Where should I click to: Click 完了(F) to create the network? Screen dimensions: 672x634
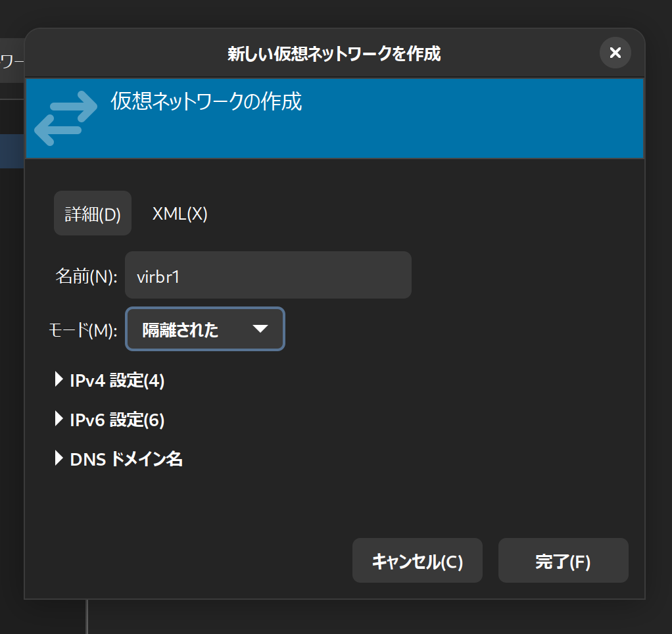click(563, 560)
